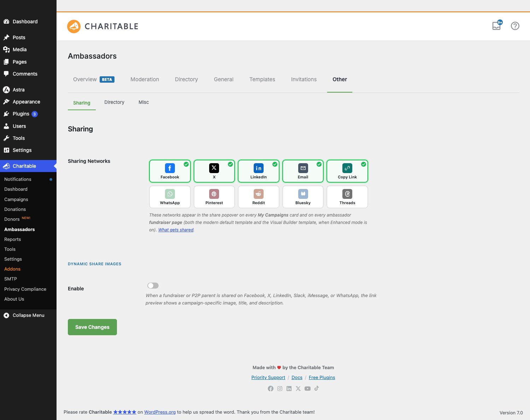The width and height of the screenshot is (530, 420).
Task: Click the Tools wrench icon
Action: tap(6, 138)
